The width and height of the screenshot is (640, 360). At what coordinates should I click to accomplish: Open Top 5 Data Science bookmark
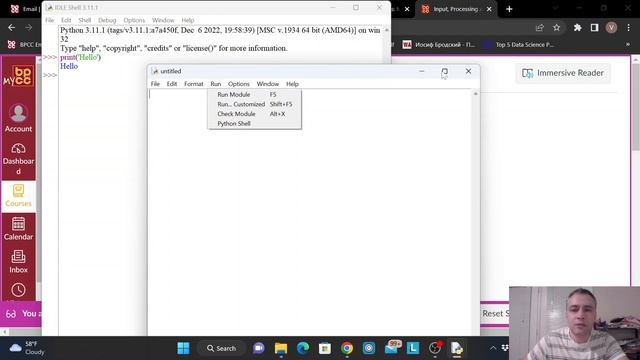(x=518, y=44)
